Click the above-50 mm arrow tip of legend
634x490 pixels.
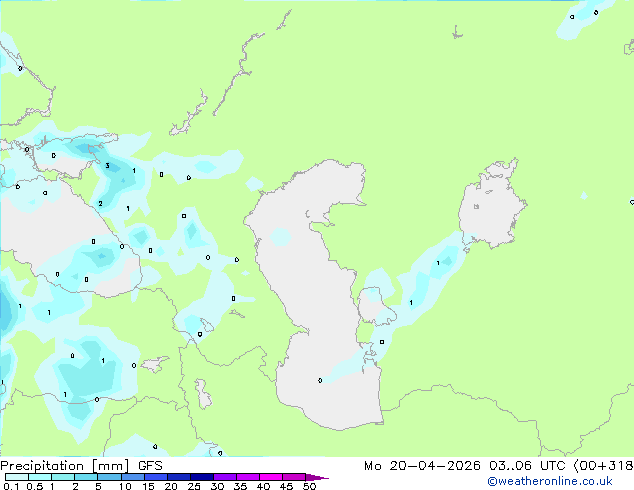(x=317, y=477)
